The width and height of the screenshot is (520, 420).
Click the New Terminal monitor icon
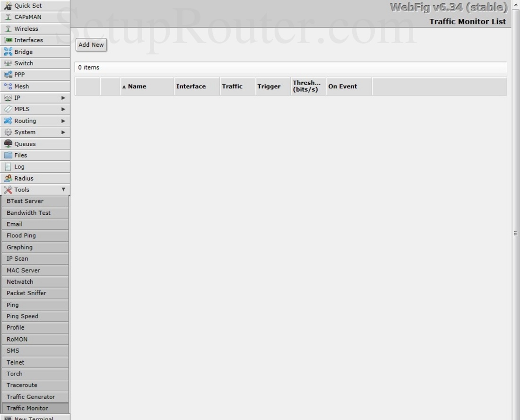coord(8,418)
